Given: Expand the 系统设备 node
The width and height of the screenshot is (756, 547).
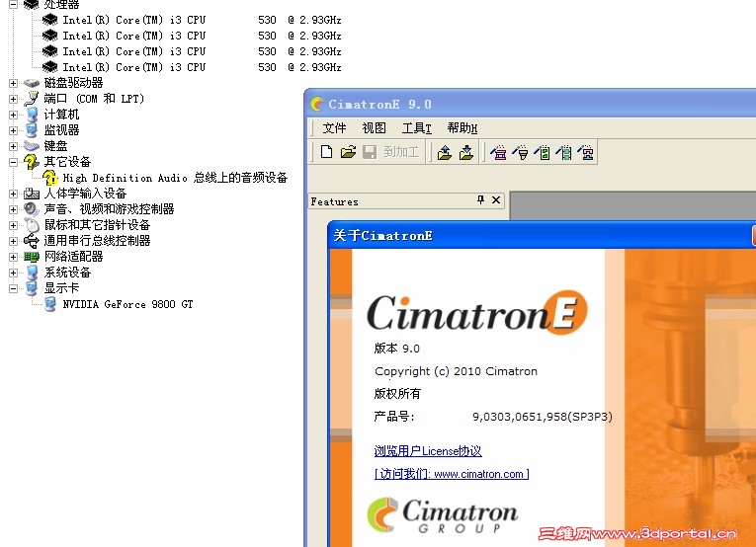Looking at the screenshot, I should (x=14, y=273).
